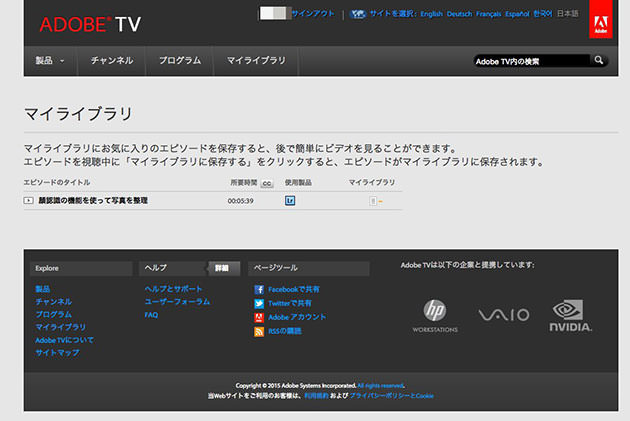
Task: Click the Lightroom product icon
Action: click(290, 200)
